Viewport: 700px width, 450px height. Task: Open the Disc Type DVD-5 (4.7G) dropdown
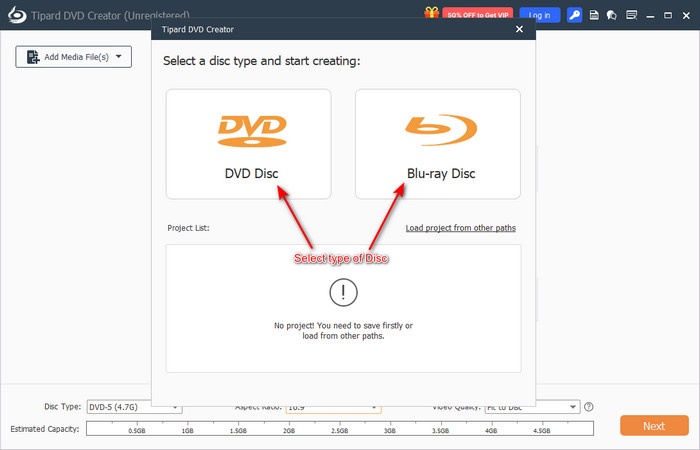pos(134,407)
